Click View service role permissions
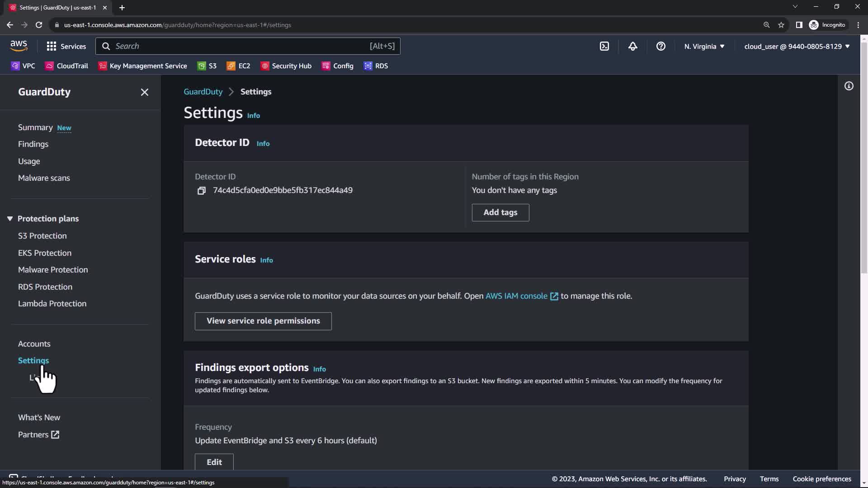The image size is (868, 488). tap(263, 321)
